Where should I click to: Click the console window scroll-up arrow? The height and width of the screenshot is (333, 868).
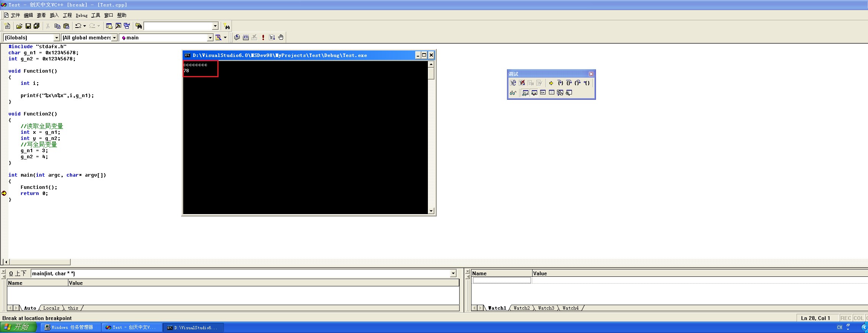[x=431, y=64]
